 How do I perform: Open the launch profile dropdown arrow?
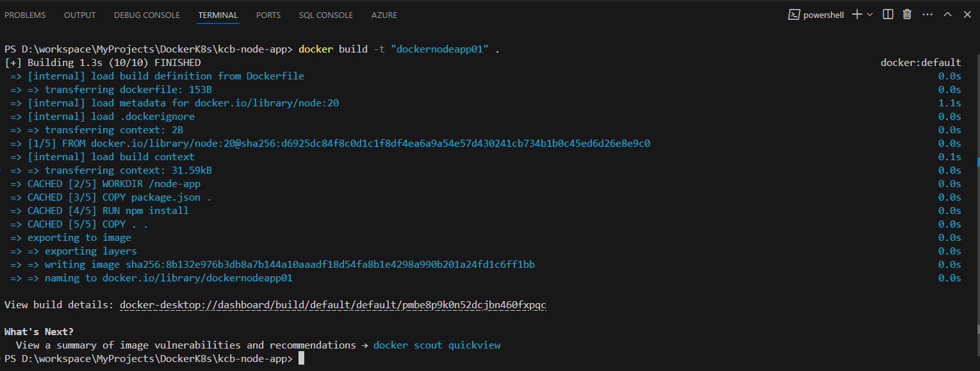pyautogui.click(x=870, y=15)
